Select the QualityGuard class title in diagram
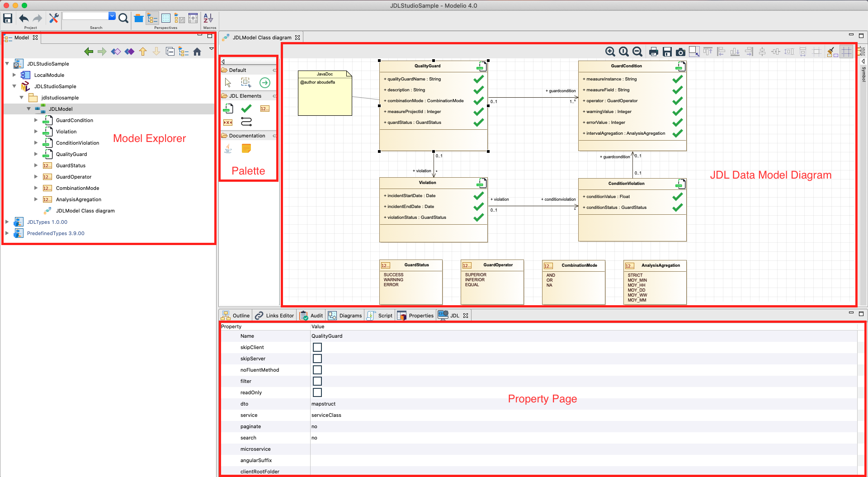868x477 pixels. click(x=427, y=66)
